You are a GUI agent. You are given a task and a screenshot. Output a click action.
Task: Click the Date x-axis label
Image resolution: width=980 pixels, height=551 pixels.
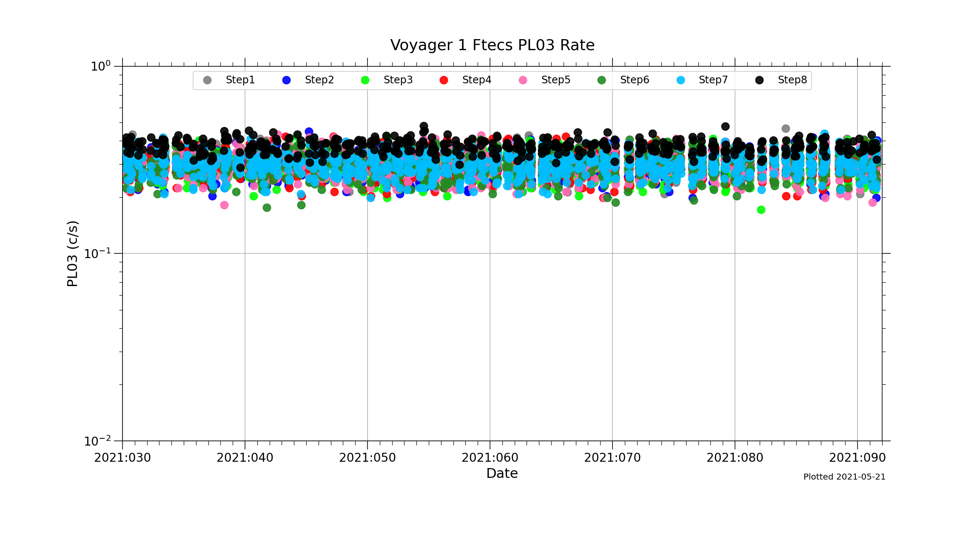coord(502,473)
